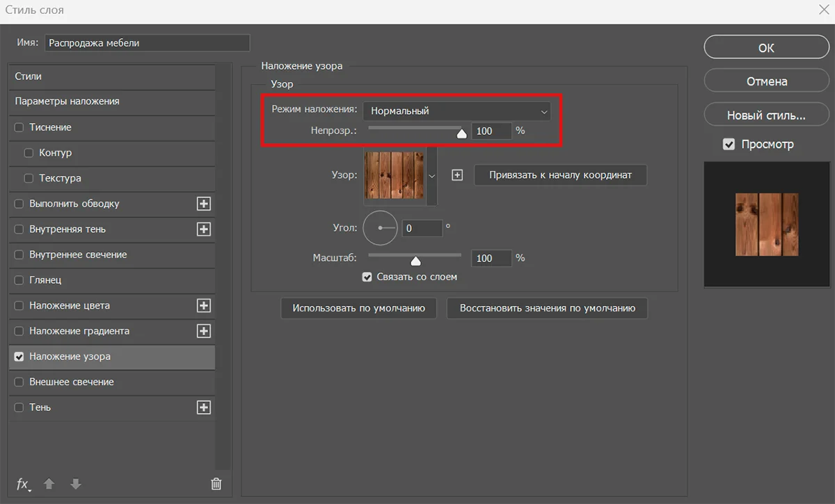Click the Имя name input field
This screenshot has width=835, height=504.
coord(147,43)
